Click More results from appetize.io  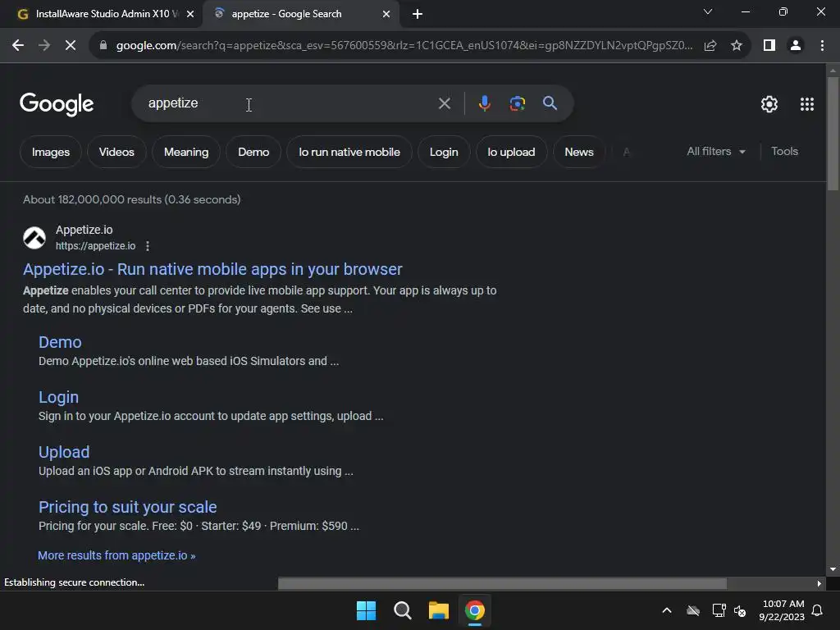[116, 555]
